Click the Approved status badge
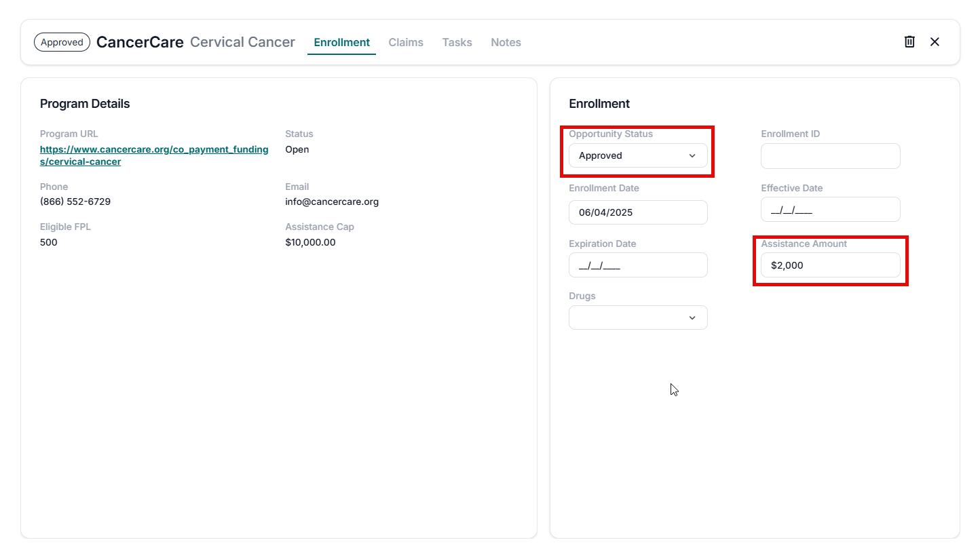The width and height of the screenshot is (980, 559). 62,42
